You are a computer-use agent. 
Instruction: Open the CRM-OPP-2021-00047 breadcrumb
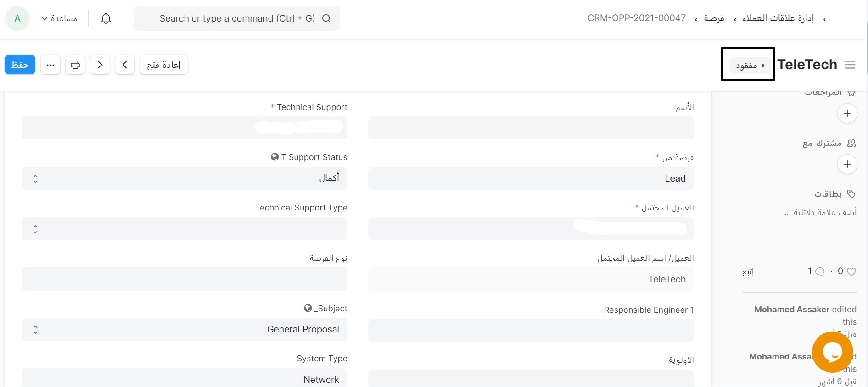click(x=637, y=18)
